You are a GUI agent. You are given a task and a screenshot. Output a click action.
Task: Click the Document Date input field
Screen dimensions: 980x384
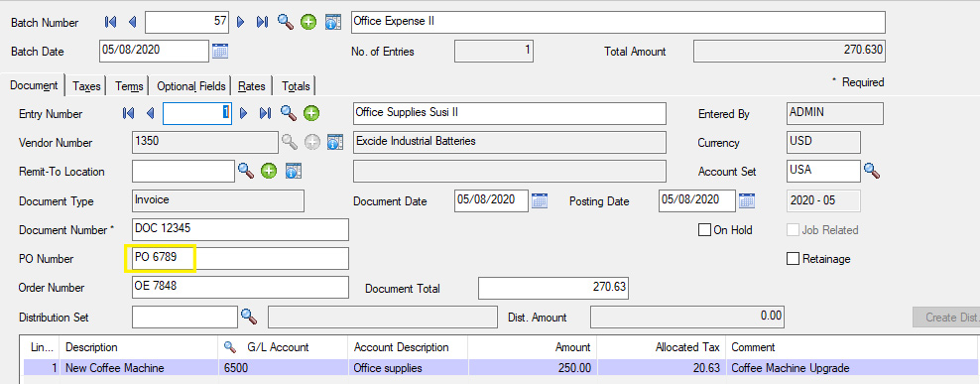coord(491,200)
